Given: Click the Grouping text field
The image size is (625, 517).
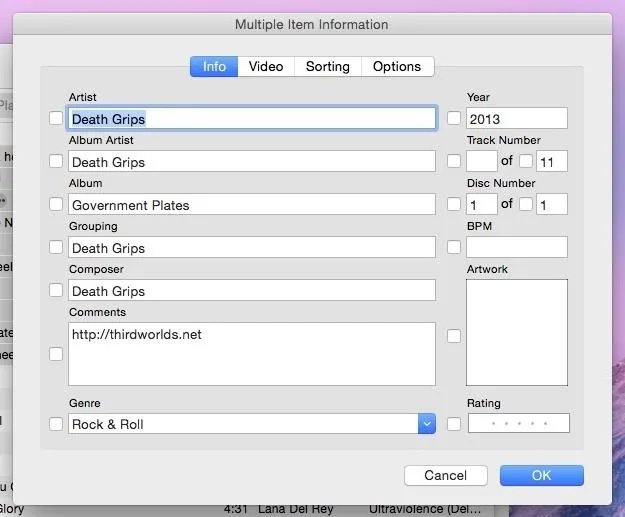Looking at the screenshot, I should [252, 247].
